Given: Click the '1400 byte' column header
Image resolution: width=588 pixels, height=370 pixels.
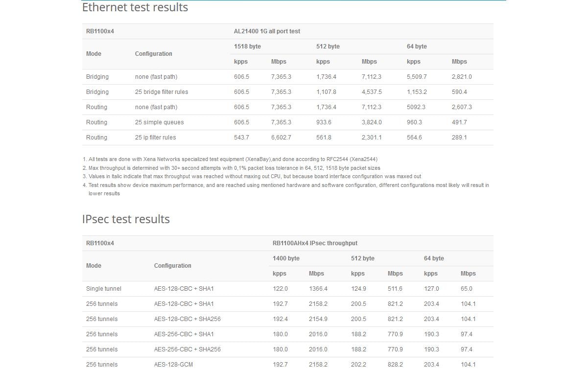Looking at the screenshot, I should point(286,258).
